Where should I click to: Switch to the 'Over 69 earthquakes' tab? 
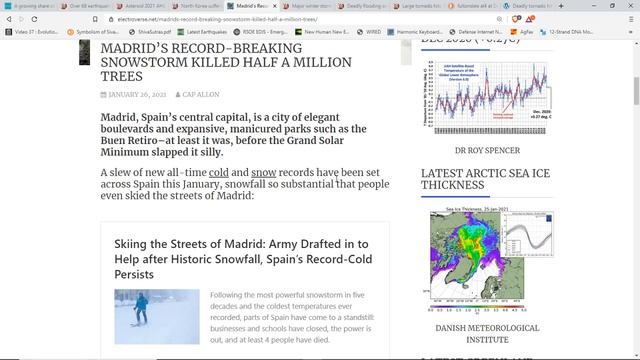[85, 6]
